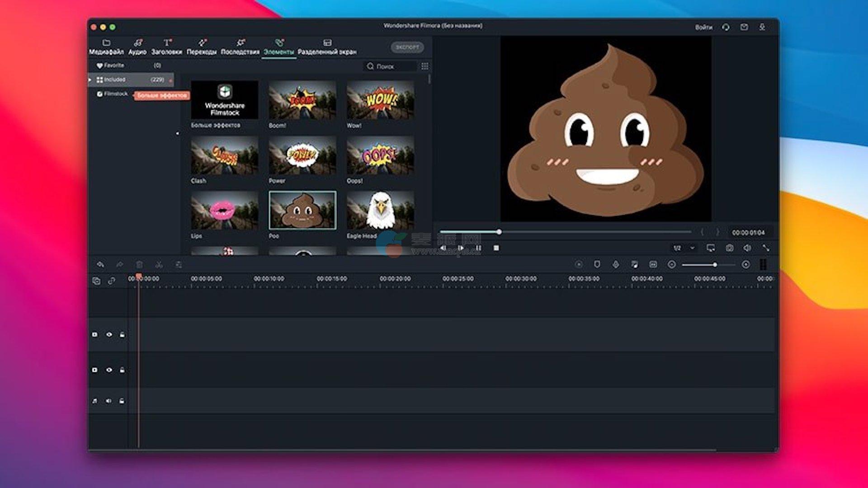Click Войти to sign in
868x488 pixels.
(703, 28)
